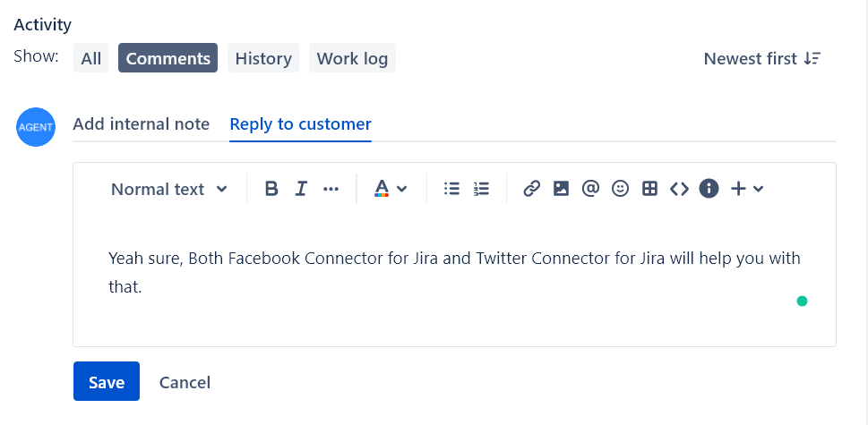Switch to the Add internal note tab
This screenshot has width=868, height=425.
[141, 124]
